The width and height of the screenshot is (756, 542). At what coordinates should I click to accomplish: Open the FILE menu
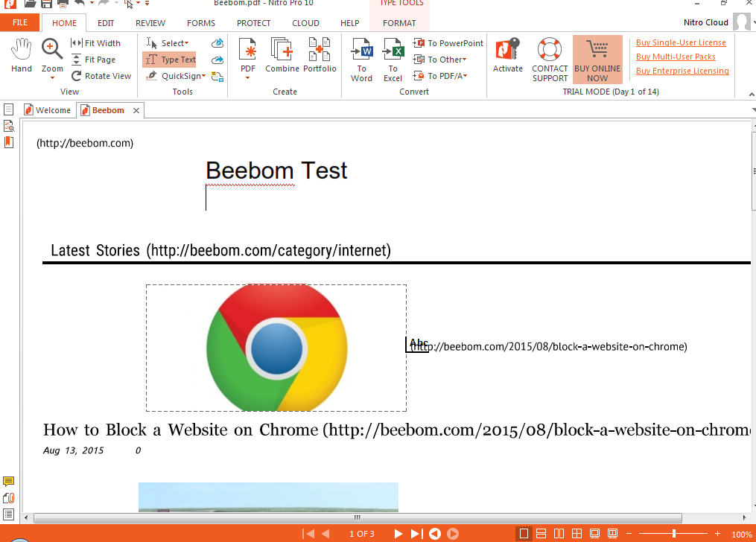[x=20, y=22]
